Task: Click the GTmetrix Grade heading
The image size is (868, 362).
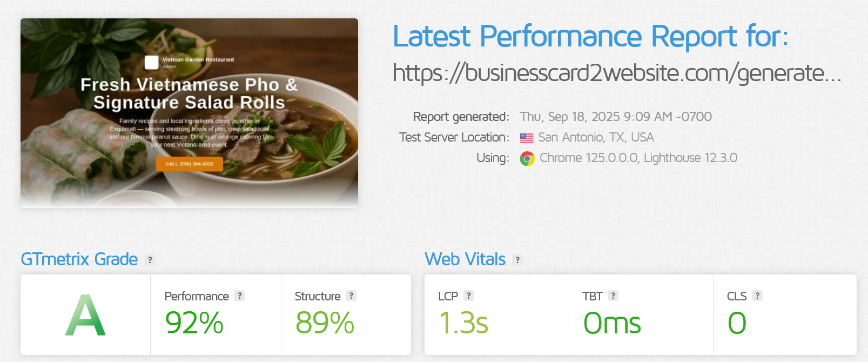Action: pos(79,259)
